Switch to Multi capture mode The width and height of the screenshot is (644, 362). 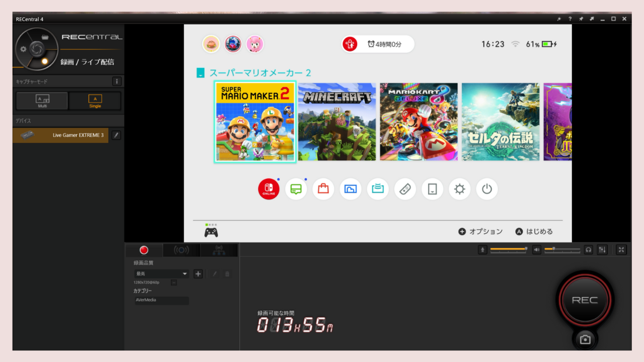pos(42,101)
